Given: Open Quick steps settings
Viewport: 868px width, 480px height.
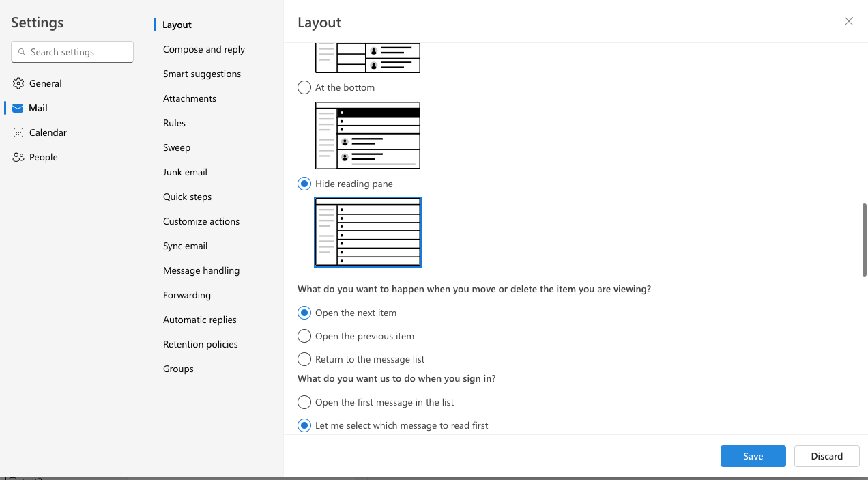Looking at the screenshot, I should (x=187, y=197).
